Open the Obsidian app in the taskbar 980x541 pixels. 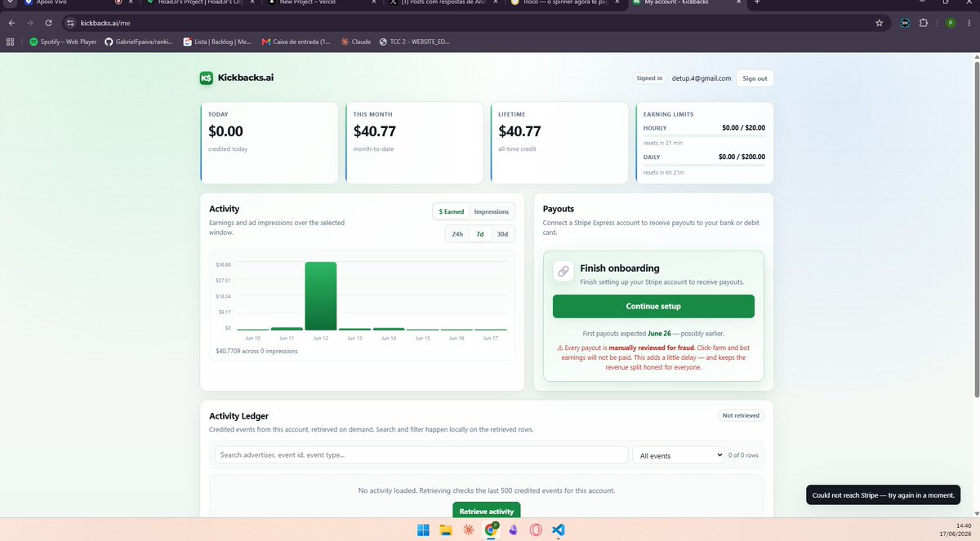[513, 530]
